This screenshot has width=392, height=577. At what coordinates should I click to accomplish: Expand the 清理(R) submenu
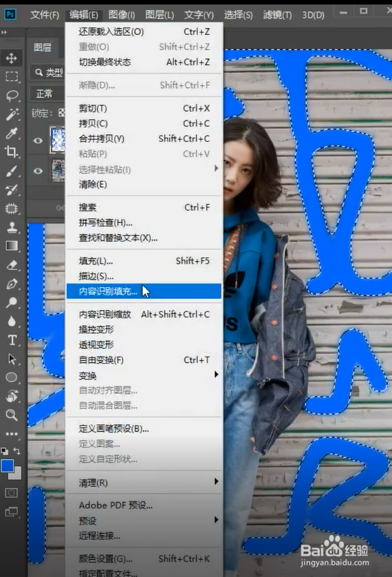click(x=144, y=483)
